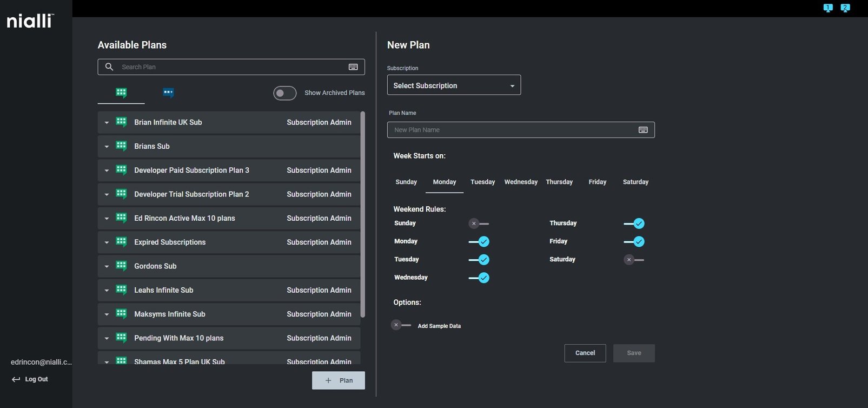Expand the Expired Subscriptions row
Screen dimensions: 868x408
pyautogui.click(x=107, y=242)
